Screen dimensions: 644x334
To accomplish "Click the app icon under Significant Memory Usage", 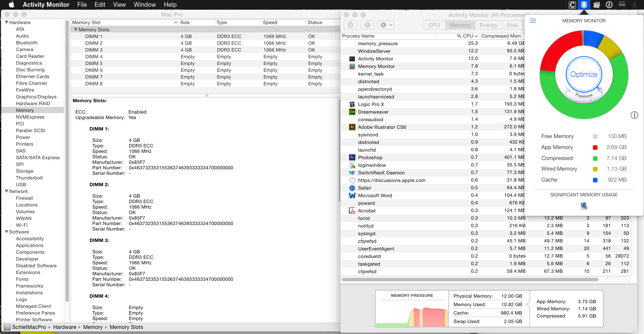I will click(584, 206).
